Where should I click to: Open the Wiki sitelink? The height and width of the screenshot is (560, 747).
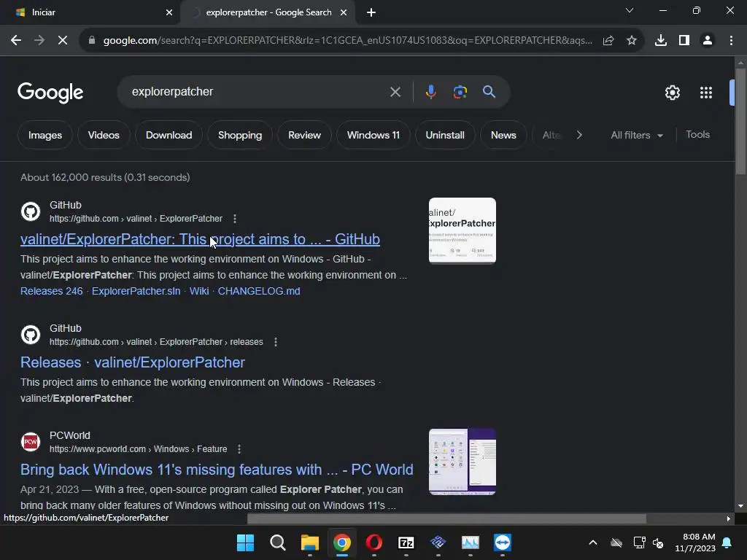click(199, 291)
